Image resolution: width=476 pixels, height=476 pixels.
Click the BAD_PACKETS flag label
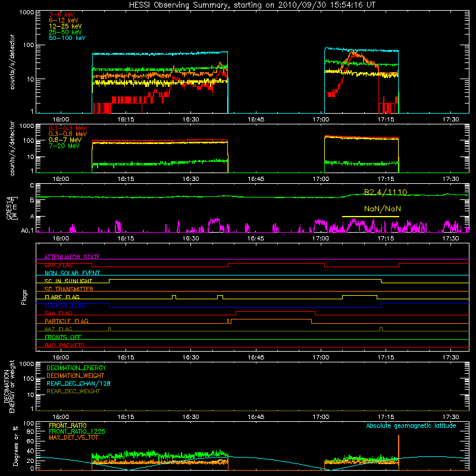[65, 345]
